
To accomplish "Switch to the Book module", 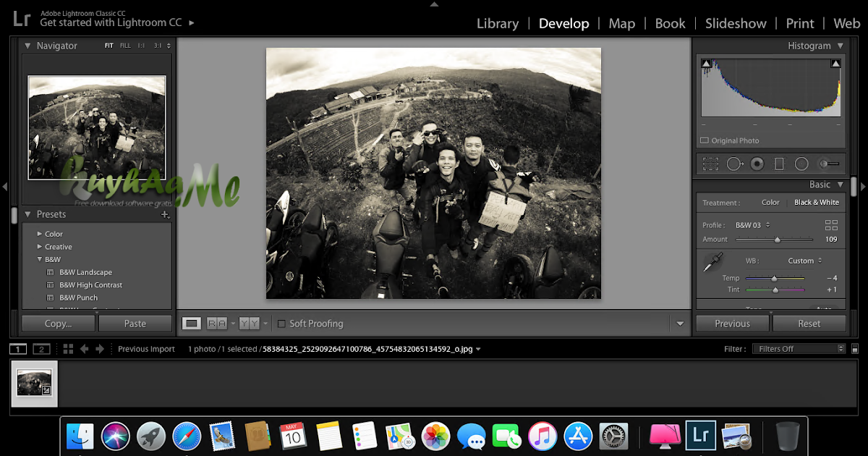I will [x=670, y=23].
